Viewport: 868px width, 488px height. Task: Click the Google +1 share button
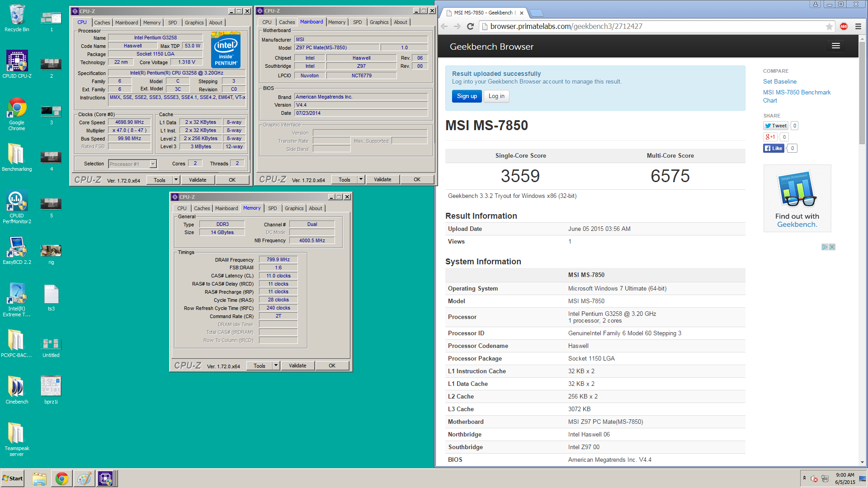770,137
